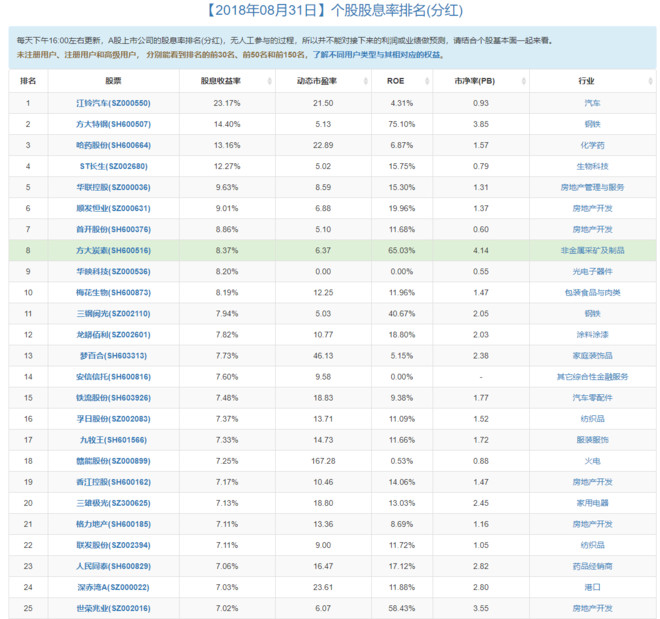Open industry link 家庭装饰品
The image size is (660, 619).
tap(592, 356)
